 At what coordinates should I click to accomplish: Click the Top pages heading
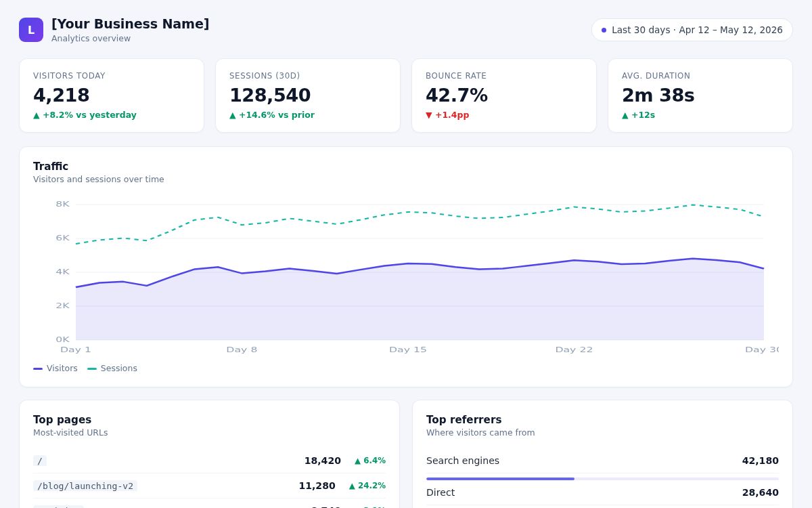(62, 420)
